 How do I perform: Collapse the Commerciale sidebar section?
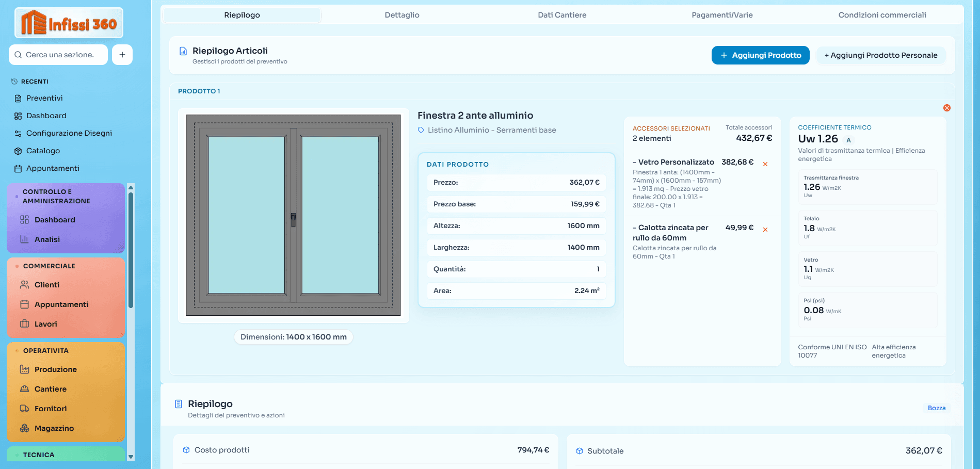[x=49, y=266]
